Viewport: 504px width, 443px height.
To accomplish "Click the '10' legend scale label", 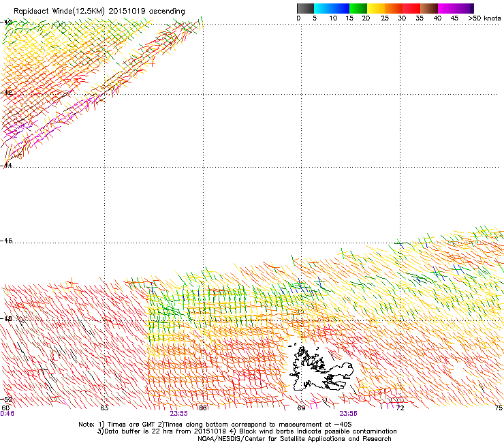I will coord(333,18).
